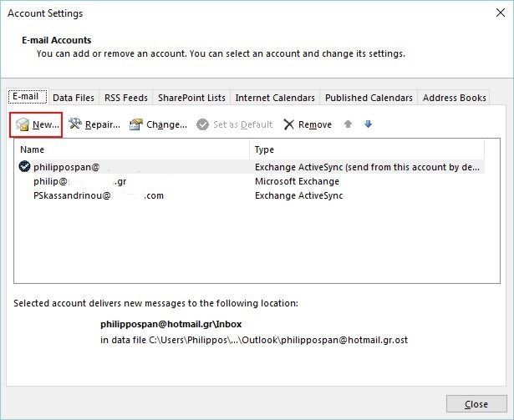Click the data file path text
The height and width of the screenshot is (420, 514).
point(254,340)
